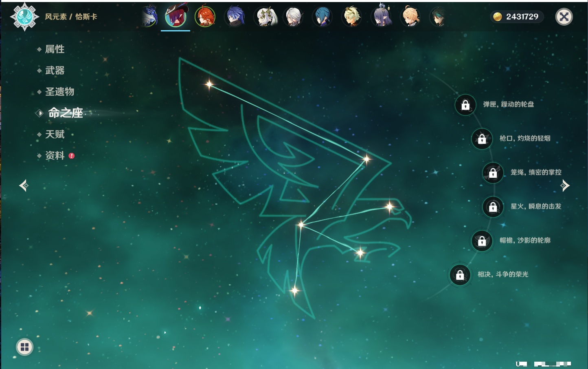Switch to the orange-red haired character avatar
Viewport: 588px width, 369px height.
(x=205, y=17)
